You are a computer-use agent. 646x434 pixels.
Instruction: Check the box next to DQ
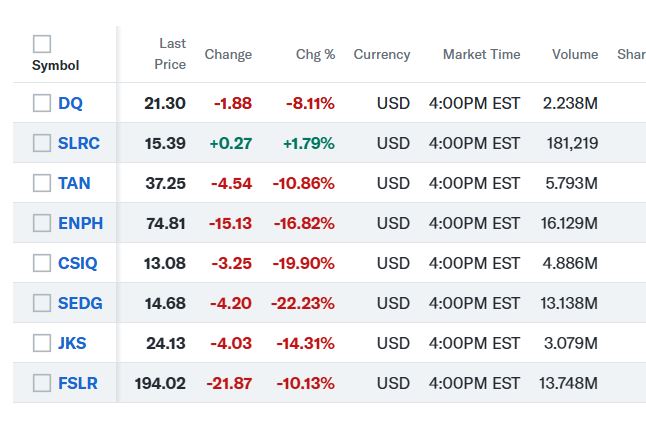42,103
